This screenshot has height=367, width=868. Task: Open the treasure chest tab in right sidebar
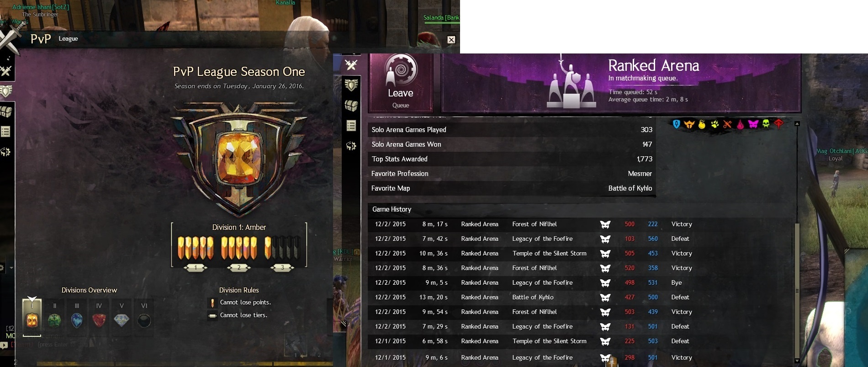351,106
